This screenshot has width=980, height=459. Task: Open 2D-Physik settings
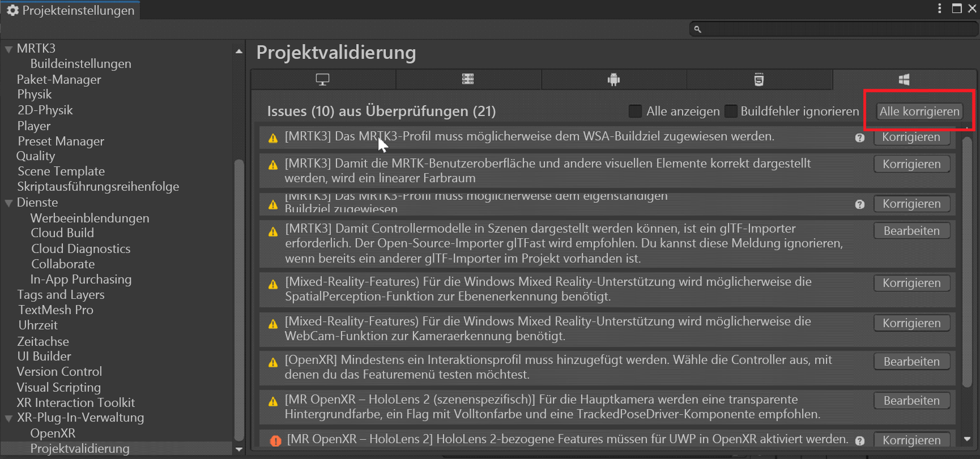pyautogui.click(x=45, y=110)
